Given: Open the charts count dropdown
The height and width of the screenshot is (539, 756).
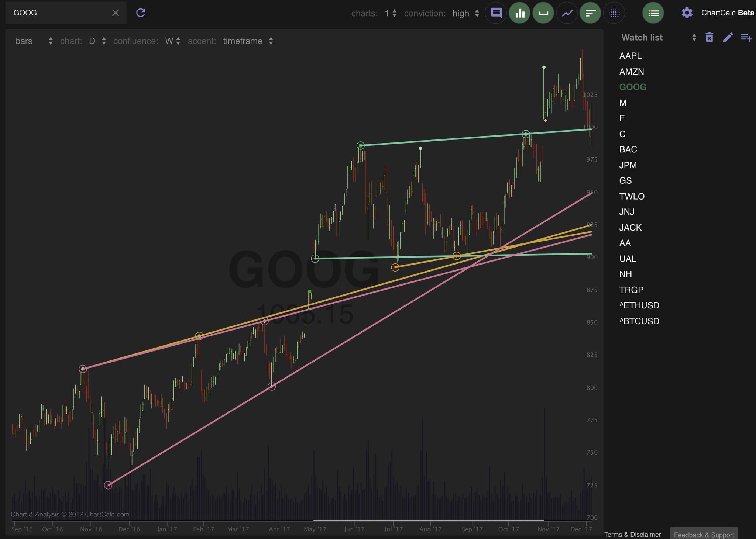Looking at the screenshot, I should [391, 13].
